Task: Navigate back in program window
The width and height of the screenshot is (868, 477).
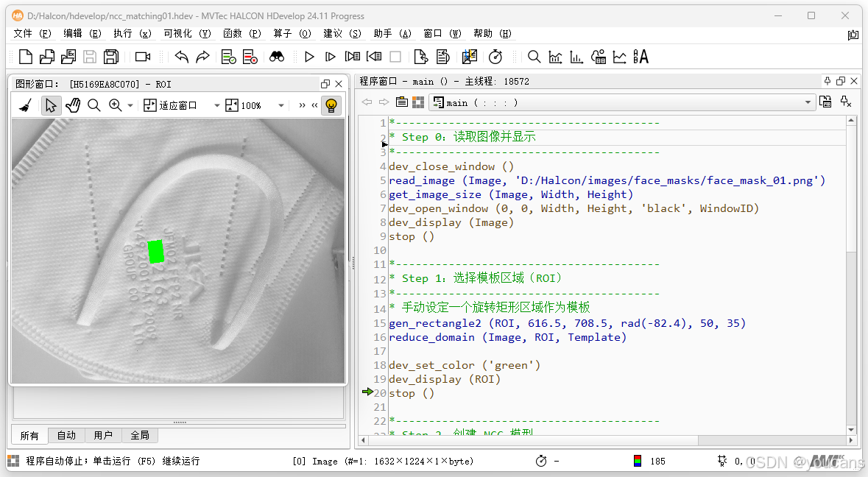Action: (367, 102)
